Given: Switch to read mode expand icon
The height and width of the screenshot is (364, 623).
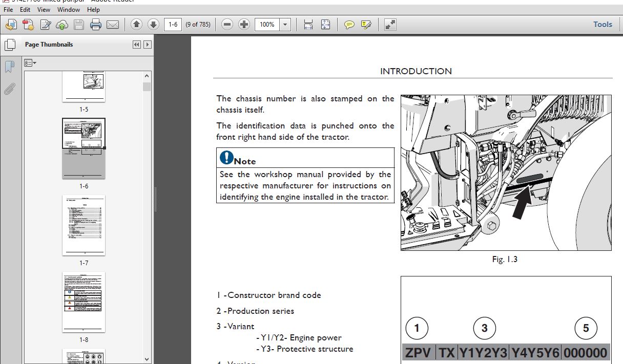Looking at the screenshot, I should point(390,24).
